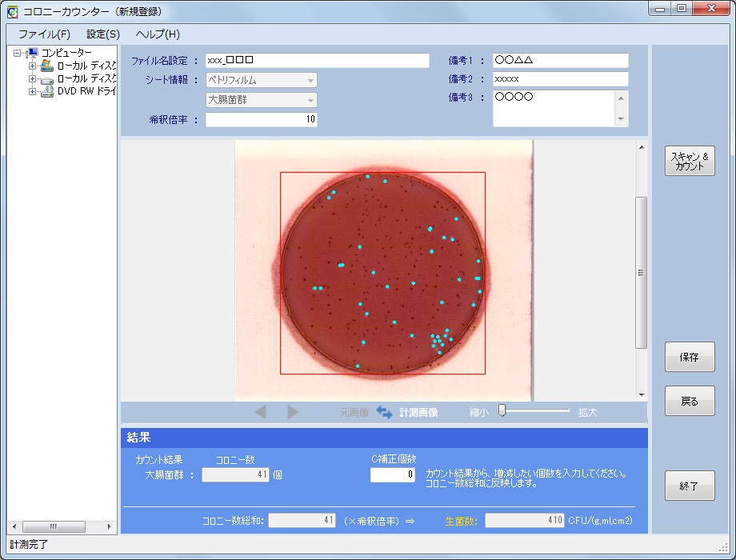Screen dimensions: 736x560
Task: Click the 備考1 remarks field
Action: 561,61
